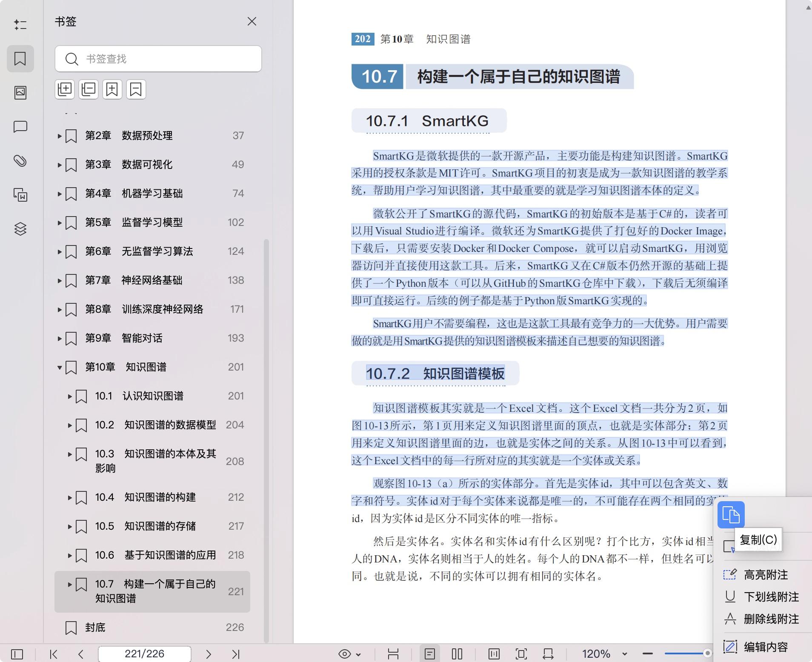
Task: Expand 10.4 知识图谱的构建 sub-bookmark
Action: (70, 498)
